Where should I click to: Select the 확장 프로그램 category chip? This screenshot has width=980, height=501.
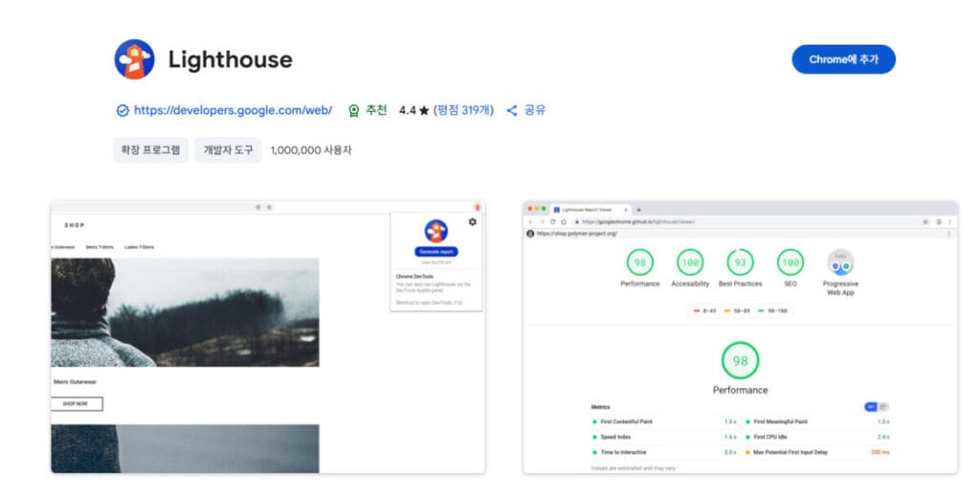coord(150,150)
